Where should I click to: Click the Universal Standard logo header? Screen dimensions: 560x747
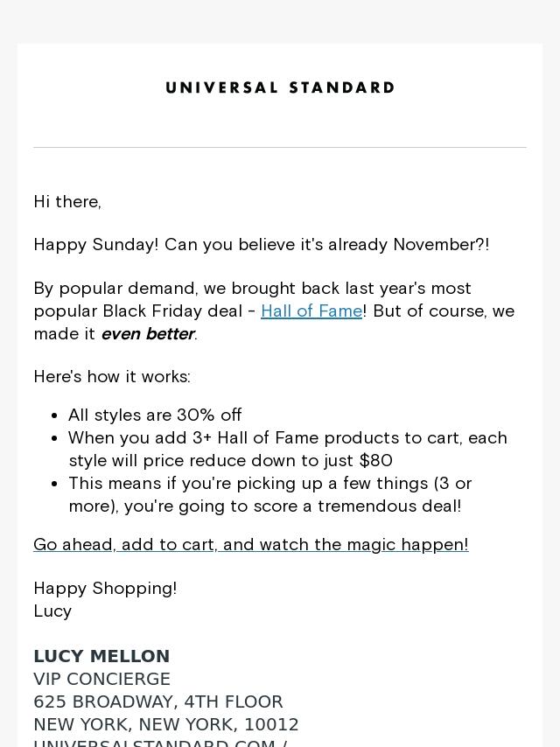(280, 87)
